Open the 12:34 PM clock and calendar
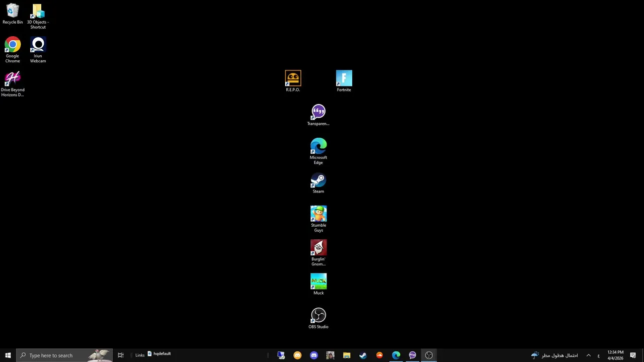644x362 pixels. (615, 355)
